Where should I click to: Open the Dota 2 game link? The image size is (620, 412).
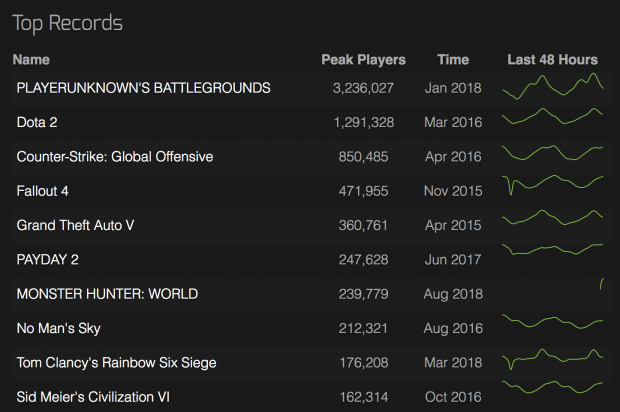pyautogui.click(x=37, y=122)
